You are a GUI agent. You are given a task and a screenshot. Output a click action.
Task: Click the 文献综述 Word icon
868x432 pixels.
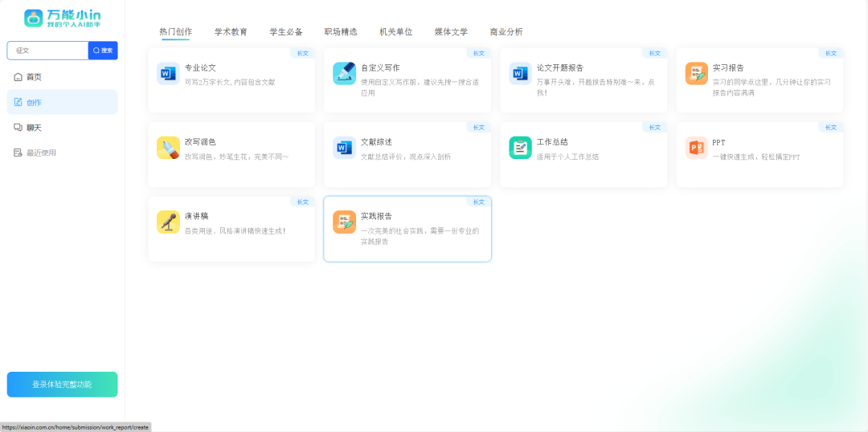[344, 148]
